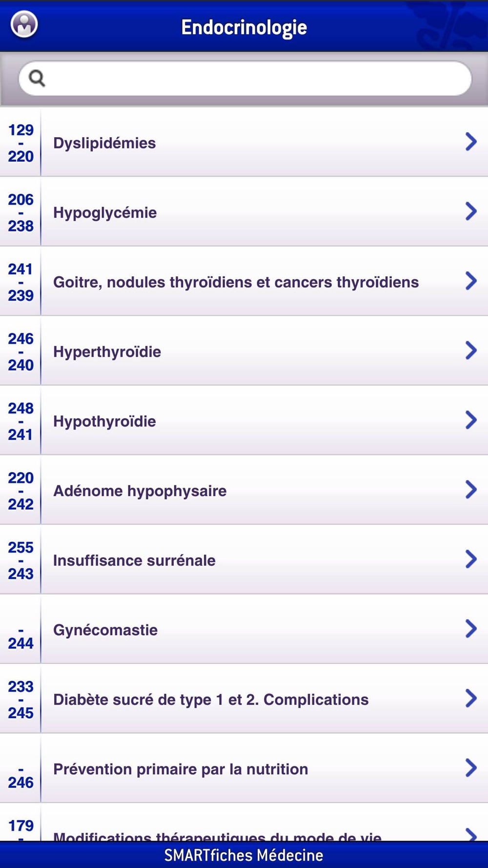Tap the Hyperthyroïdie row chevron
This screenshot has width=488, height=868.
471,351
